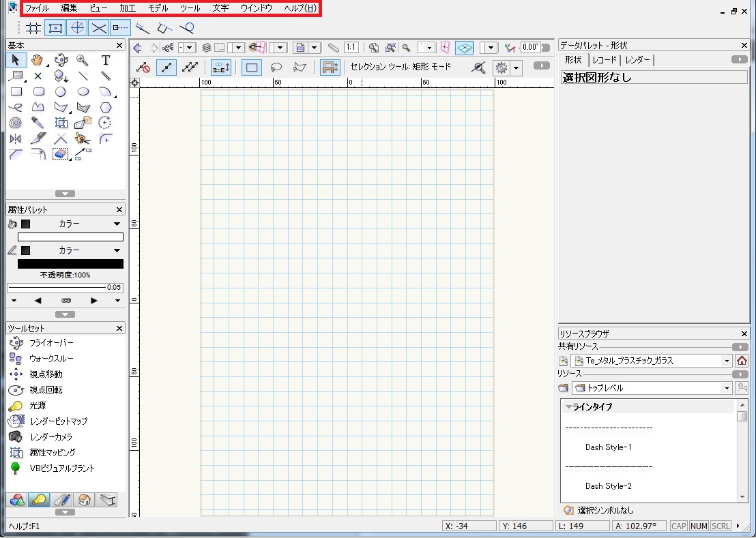
Task: Select the Rectangle tool
Action: [x=16, y=91]
